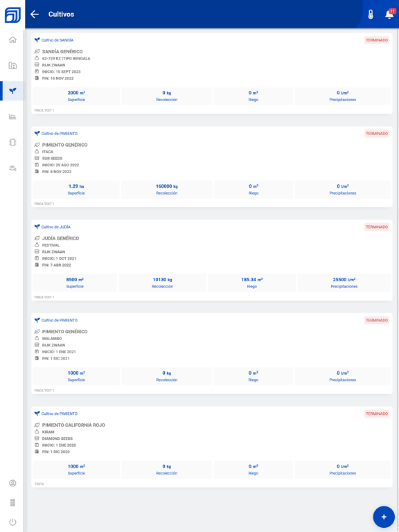Click the power logout sidebar icon
Viewport: 399px width, 532px height.
(12, 522)
